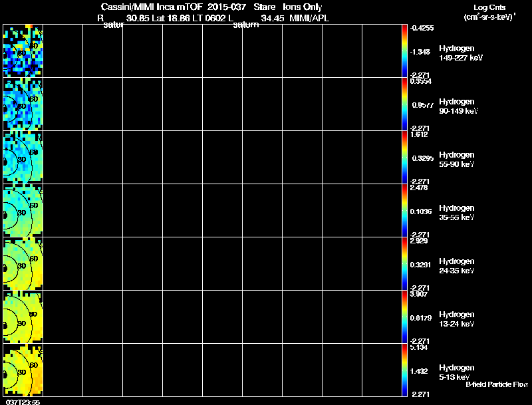
Task: Open the Hydrogen 55-90 keV image panel
Action: pyautogui.click(x=23, y=158)
